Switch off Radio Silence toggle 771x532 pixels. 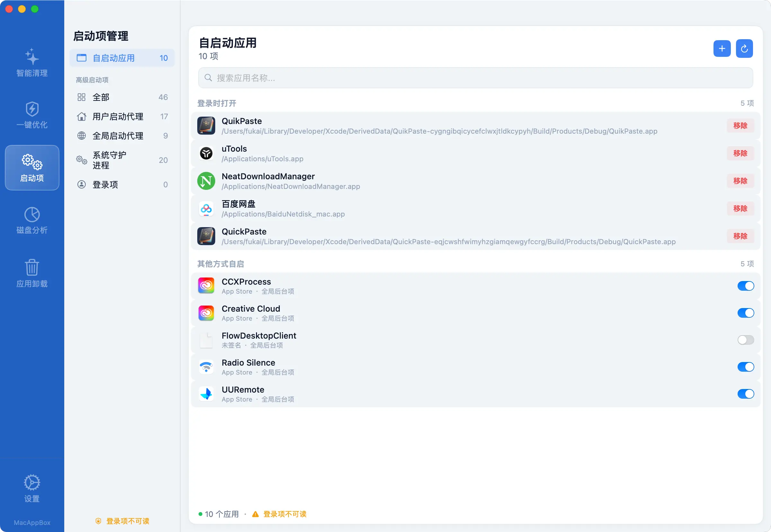[745, 367]
